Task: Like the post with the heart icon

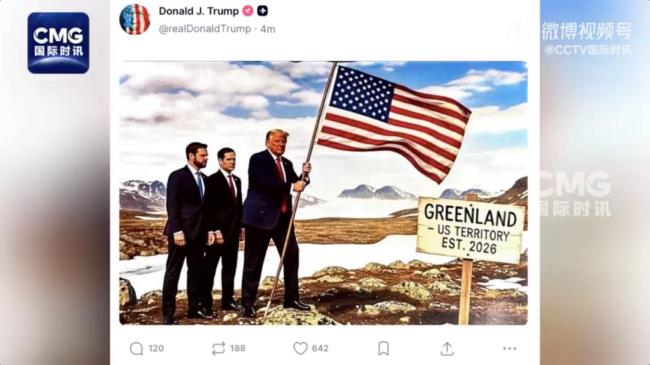Action: click(x=300, y=348)
